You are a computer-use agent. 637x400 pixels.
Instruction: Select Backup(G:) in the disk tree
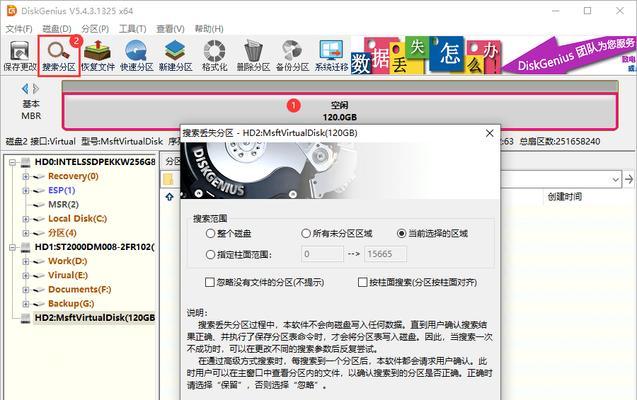pyautogui.click(x=71, y=304)
